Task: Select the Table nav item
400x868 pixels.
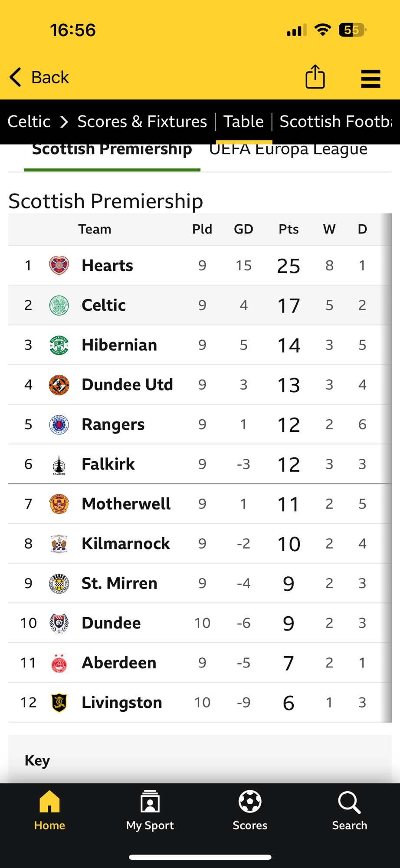Action: tap(243, 122)
